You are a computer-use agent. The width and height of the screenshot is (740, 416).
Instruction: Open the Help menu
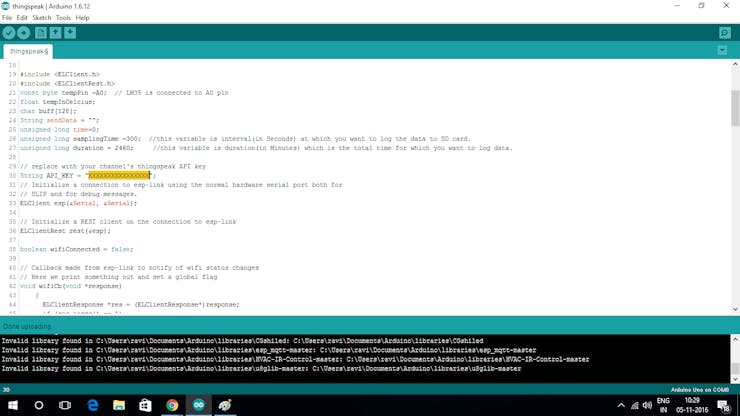tap(83, 17)
